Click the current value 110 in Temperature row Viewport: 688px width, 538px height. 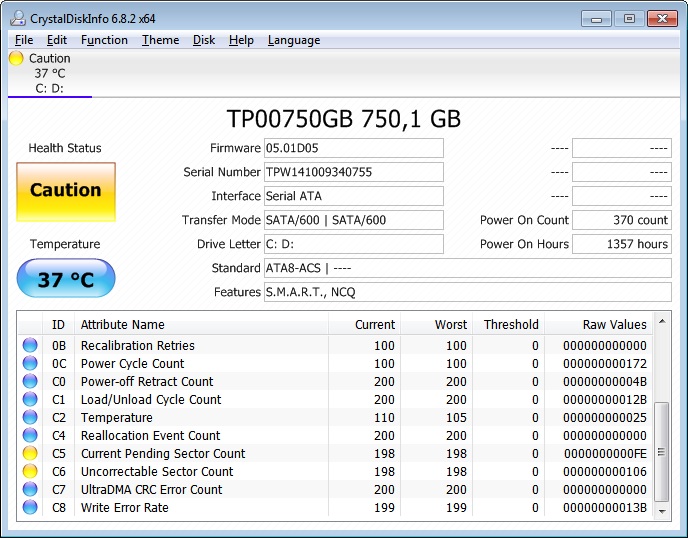click(384, 417)
